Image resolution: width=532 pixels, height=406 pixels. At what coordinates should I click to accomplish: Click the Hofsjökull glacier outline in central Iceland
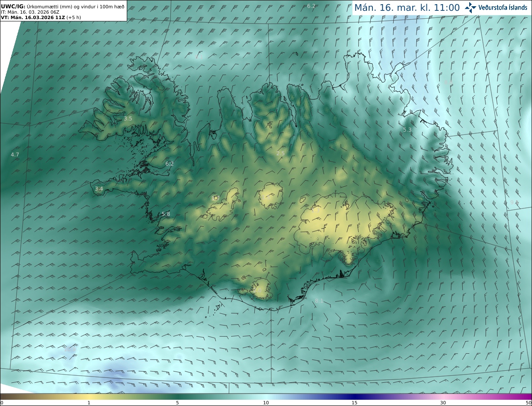(271, 195)
